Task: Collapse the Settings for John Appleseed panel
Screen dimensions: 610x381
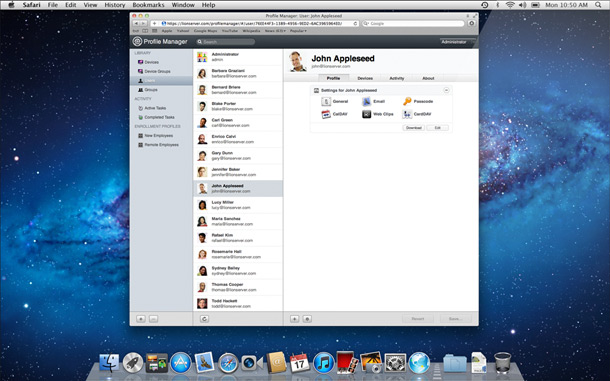Action: (446, 90)
